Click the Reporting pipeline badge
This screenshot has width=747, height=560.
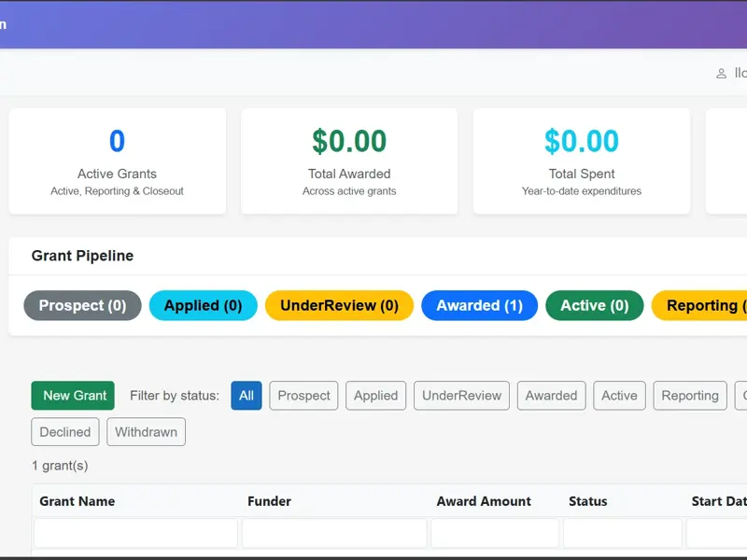point(699,305)
